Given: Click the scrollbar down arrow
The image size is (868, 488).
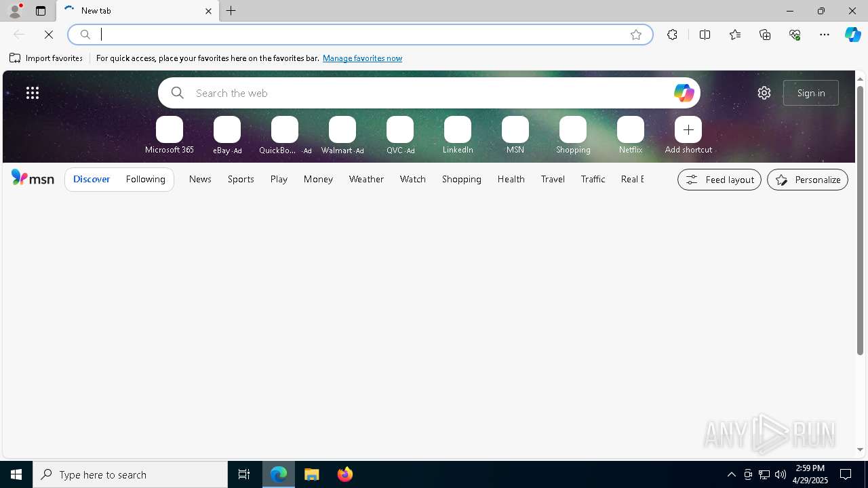Looking at the screenshot, I should 860,449.
